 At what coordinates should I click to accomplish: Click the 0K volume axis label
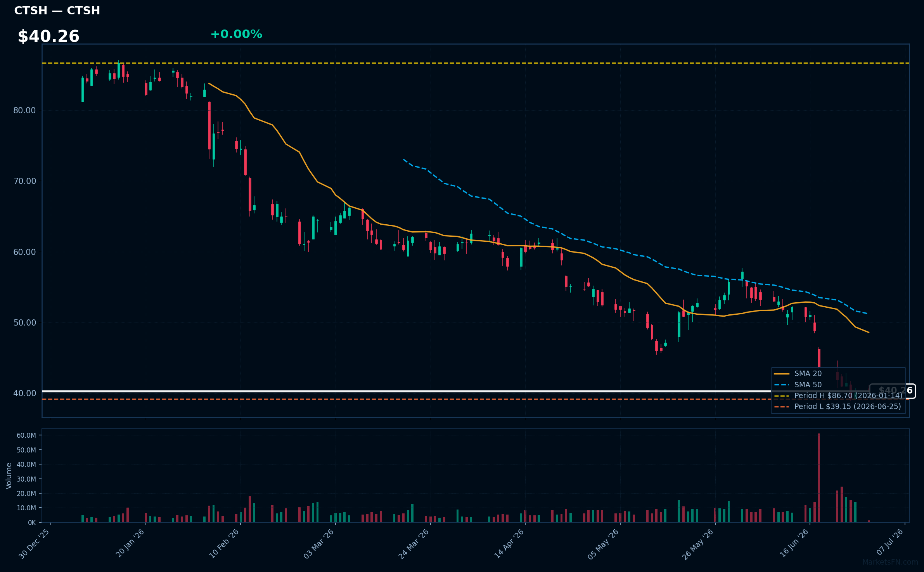point(32,523)
